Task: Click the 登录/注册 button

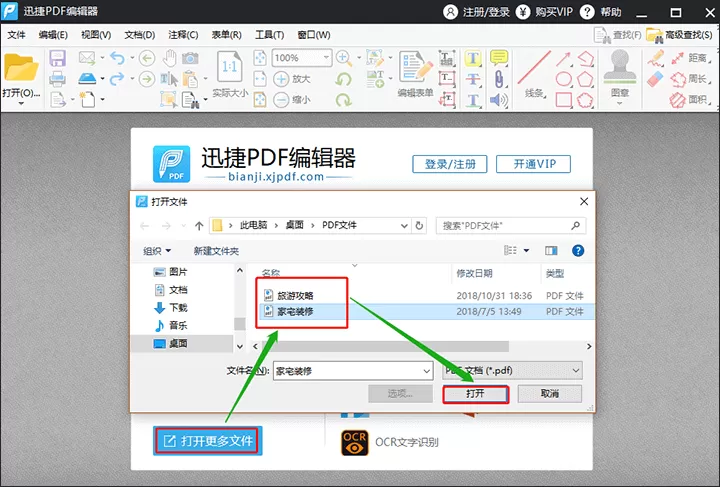Action: 450,164
